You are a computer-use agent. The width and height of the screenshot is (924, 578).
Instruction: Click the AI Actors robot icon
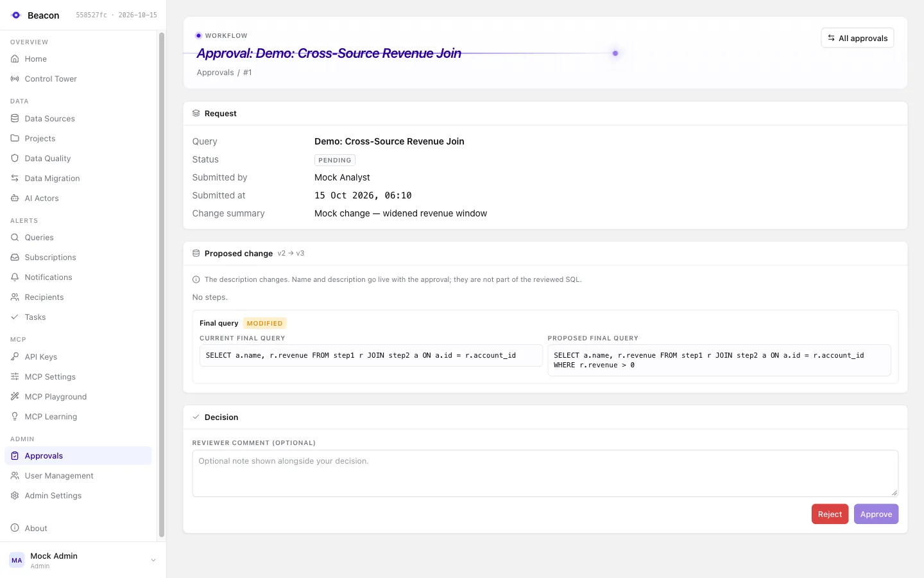point(15,198)
